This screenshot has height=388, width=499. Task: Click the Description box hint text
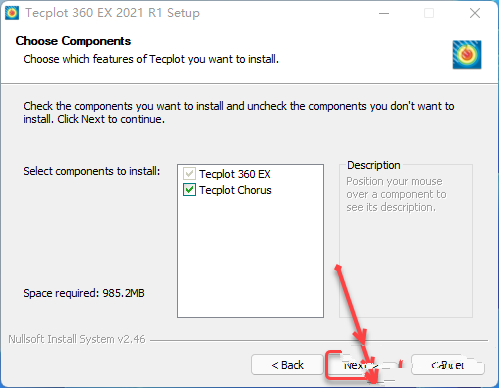(396, 194)
